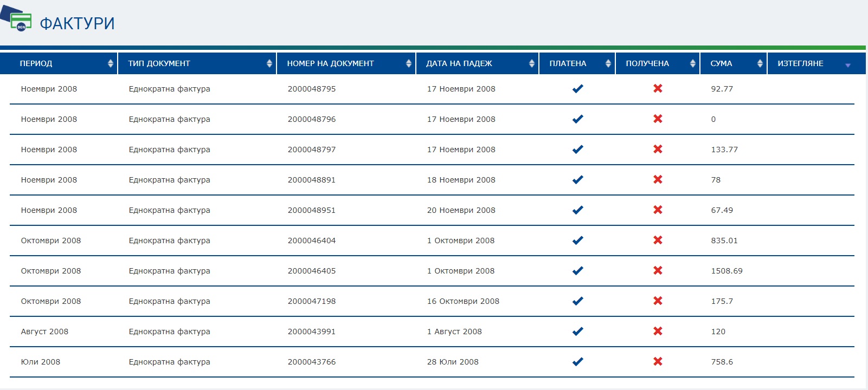The height and width of the screenshot is (390, 868).
Task: Click paid checkmark for invoice 2000046405
Action: (x=577, y=271)
